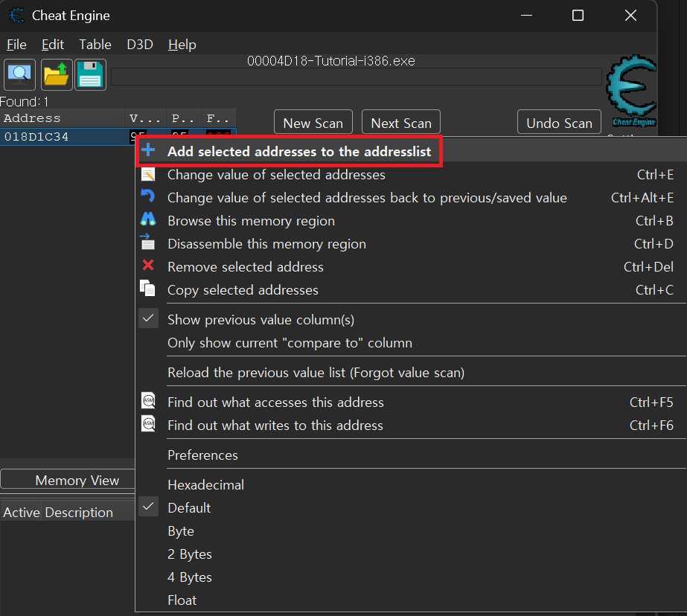Select the Hexadecimal display option
The height and width of the screenshot is (616, 687).
click(205, 485)
